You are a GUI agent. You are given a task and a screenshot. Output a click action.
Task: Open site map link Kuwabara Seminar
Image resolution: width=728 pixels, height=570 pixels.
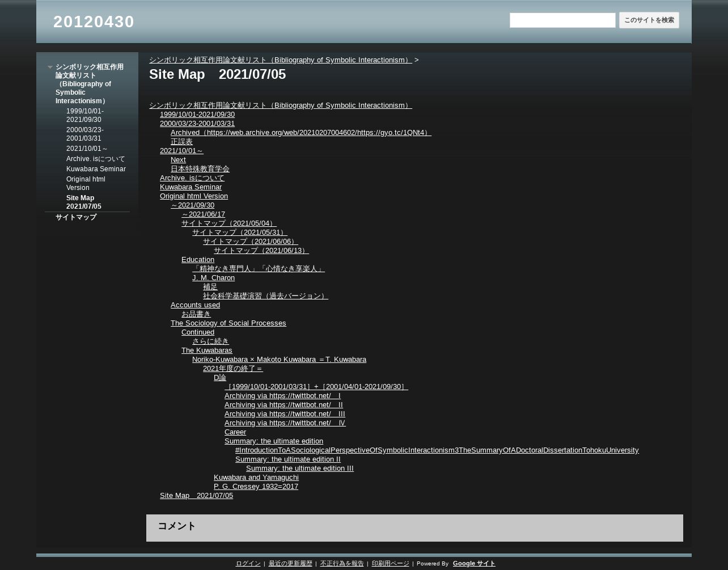click(191, 187)
